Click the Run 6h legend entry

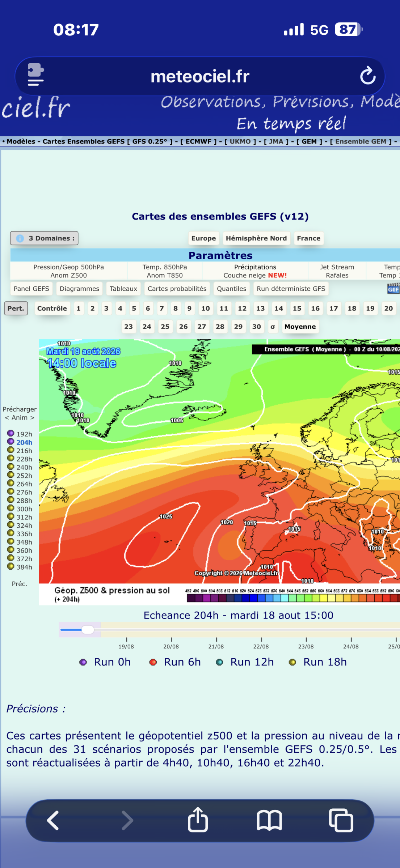175,662
